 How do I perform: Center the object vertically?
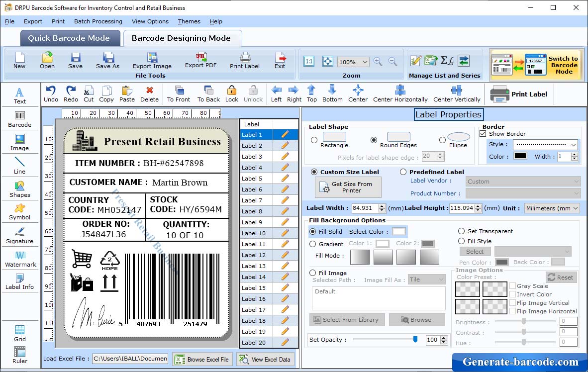tap(457, 94)
